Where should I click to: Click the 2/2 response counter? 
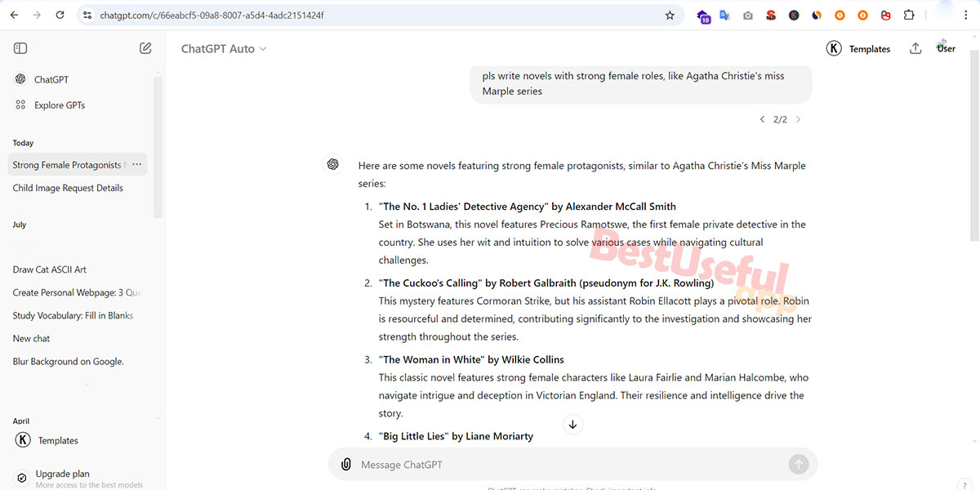[780, 119]
